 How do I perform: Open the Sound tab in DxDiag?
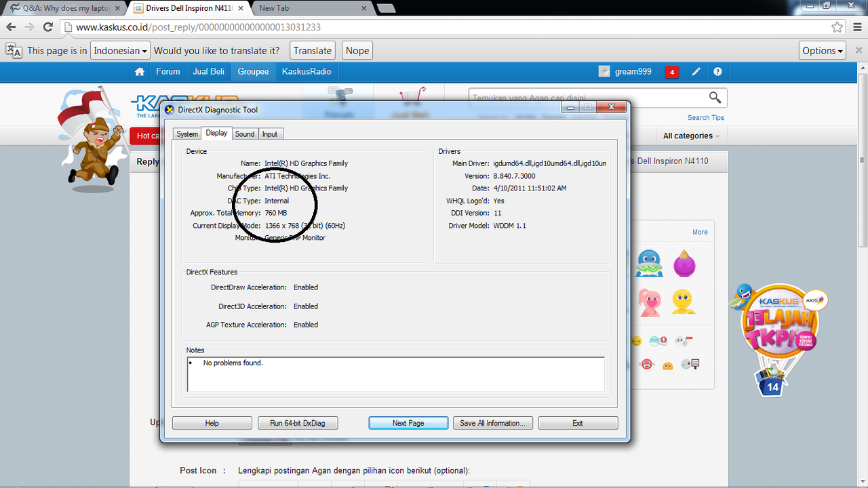click(x=245, y=134)
